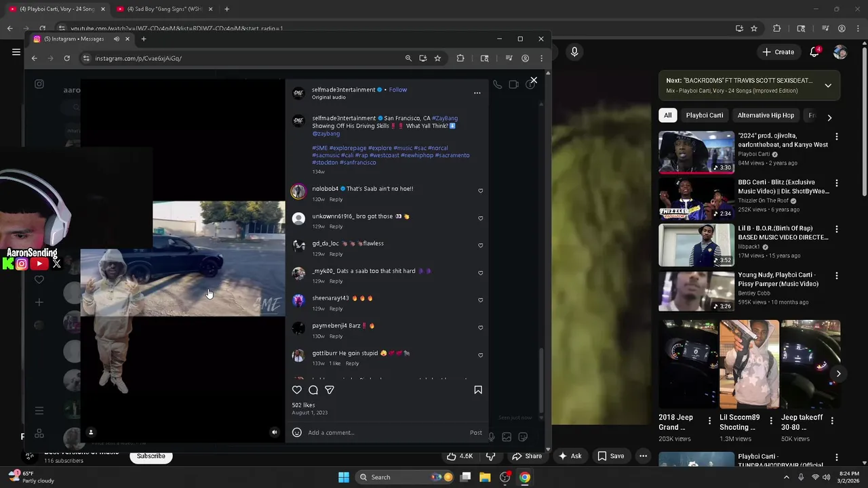The height and width of the screenshot is (488, 868).
Task: Open Chrome three-dot menu in Instagram window
Action: [x=540, y=58]
